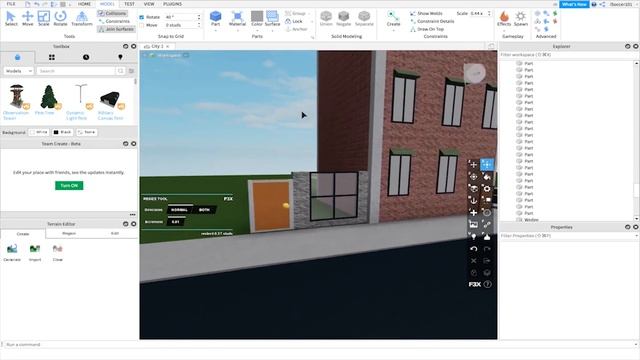Screen dimensions: 640x360
Task: Select the F3X Move tool
Action: 473,164
